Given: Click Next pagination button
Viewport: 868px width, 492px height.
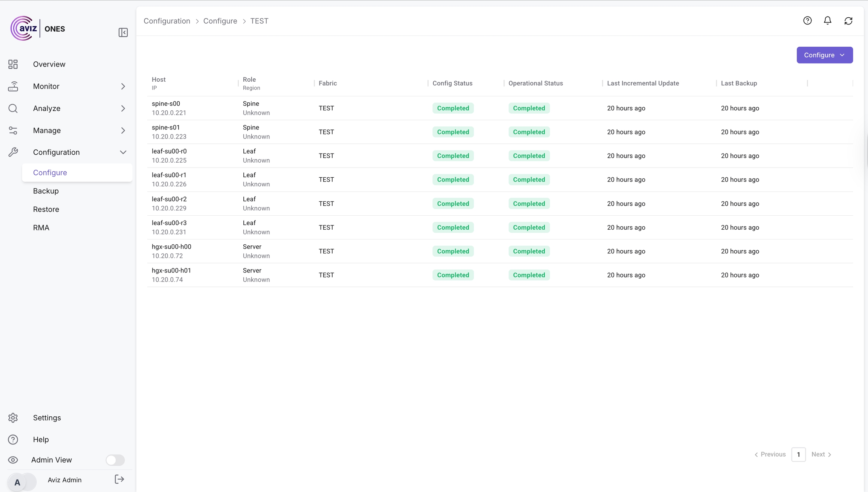Looking at the screenshot, I should 821,454.
